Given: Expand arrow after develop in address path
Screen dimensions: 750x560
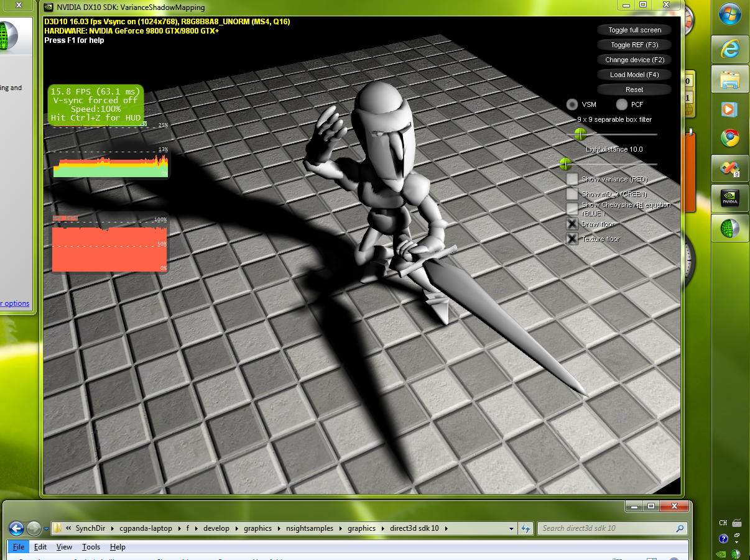Looking at the screenshot, I should pos(236,529).
